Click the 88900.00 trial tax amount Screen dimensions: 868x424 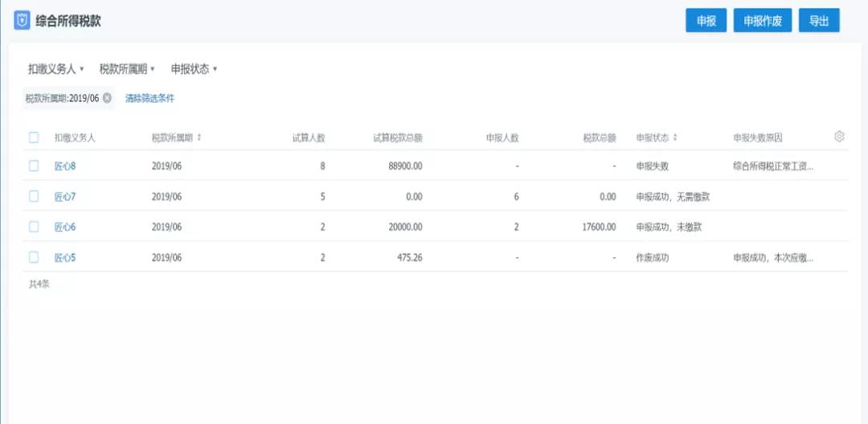(405, 166)
